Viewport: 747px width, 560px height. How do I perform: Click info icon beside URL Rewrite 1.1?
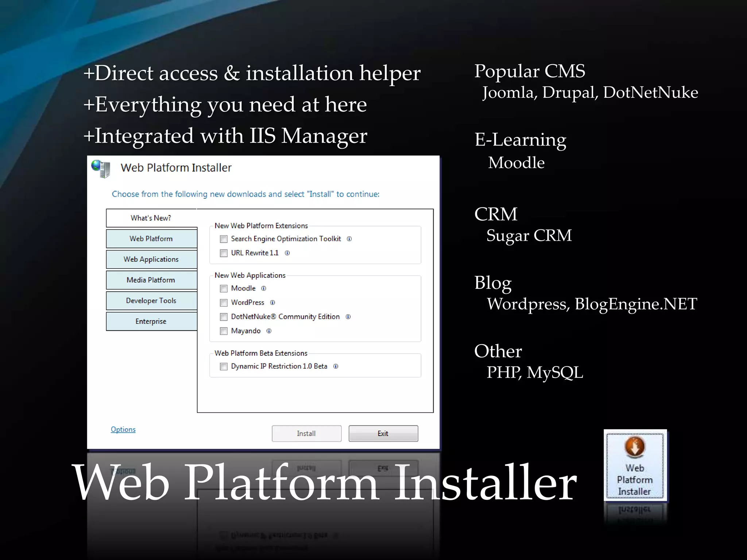coord(287,253)
